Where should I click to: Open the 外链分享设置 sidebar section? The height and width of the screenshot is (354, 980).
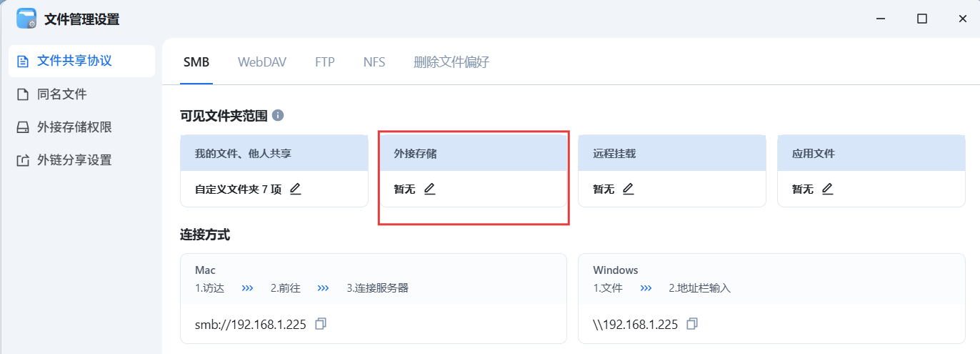81,159
